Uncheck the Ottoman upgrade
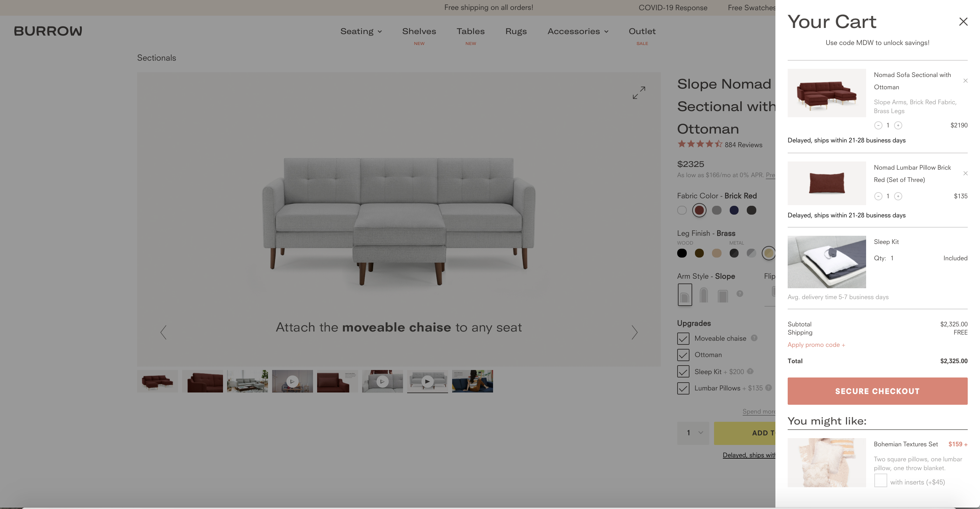 [683, 355]
